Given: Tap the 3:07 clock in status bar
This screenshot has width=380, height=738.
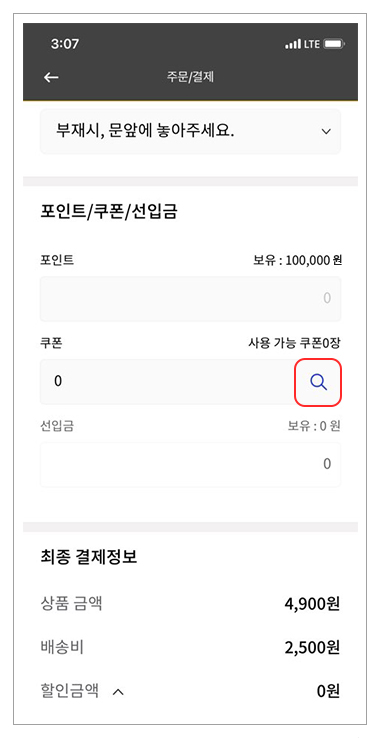Looking at the screenshot, I should [x=65, y=44].
